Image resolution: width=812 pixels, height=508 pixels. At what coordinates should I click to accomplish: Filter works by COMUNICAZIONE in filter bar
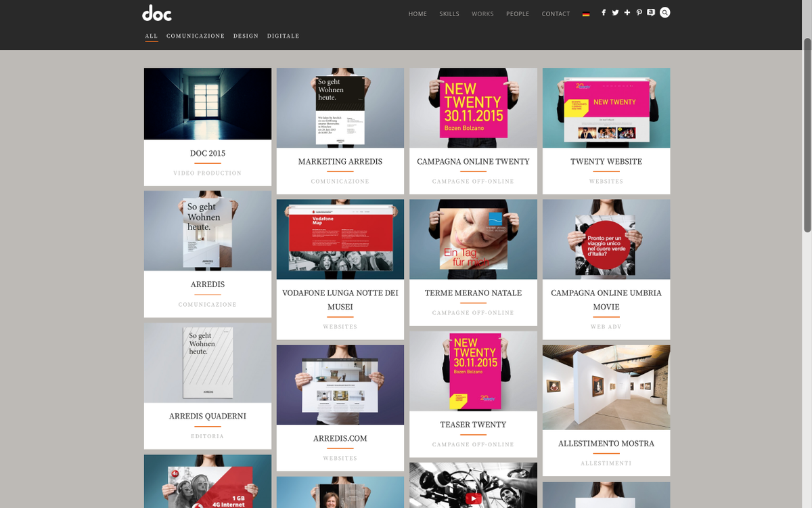pos(196,36)
